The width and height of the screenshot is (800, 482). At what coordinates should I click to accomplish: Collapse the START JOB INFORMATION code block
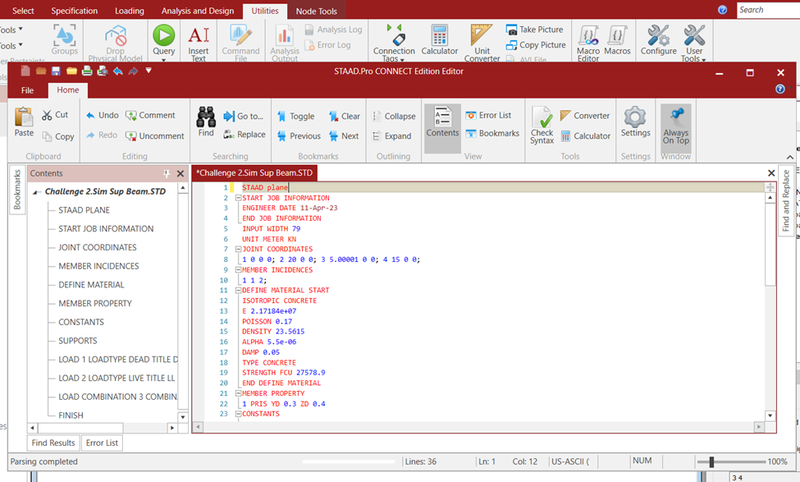click(238, 198)
